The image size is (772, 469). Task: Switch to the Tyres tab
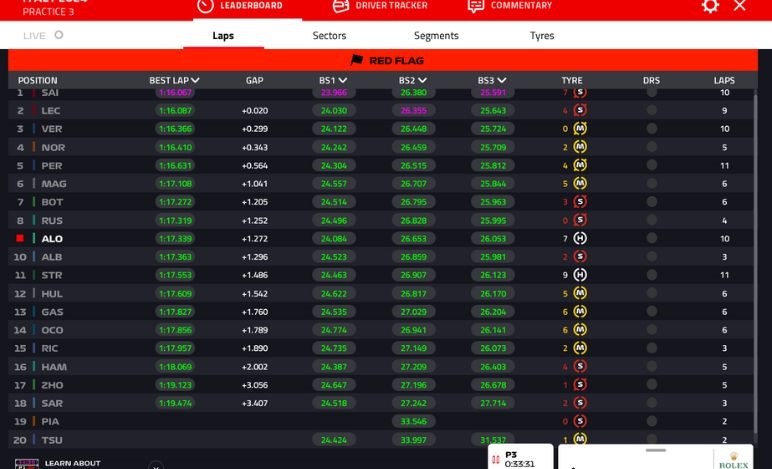pos(541,36)
